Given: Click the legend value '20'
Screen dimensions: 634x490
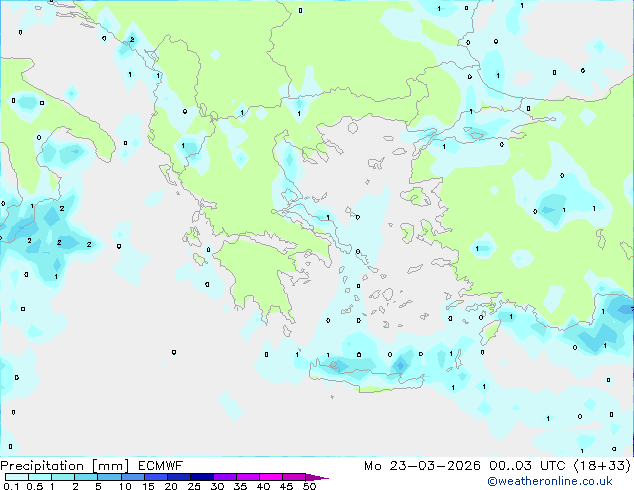Looking at the screenshot, I should (171, 486).
